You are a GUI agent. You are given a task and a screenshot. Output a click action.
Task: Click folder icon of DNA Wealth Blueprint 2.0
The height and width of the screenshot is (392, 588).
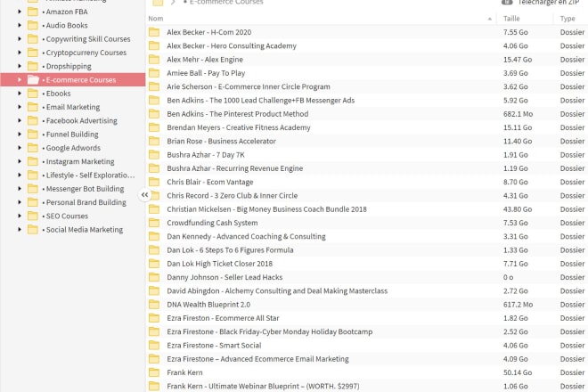[154, 305]
